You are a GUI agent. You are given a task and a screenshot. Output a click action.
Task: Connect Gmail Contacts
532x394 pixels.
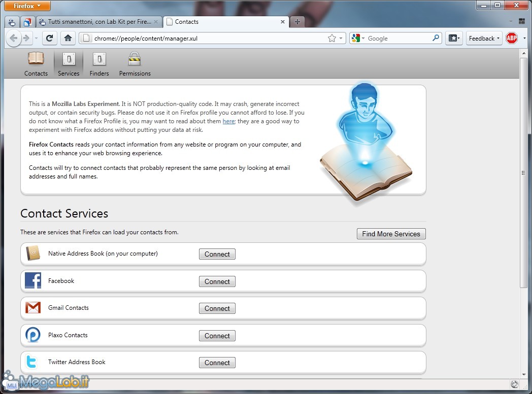click(x=217, y=308)
